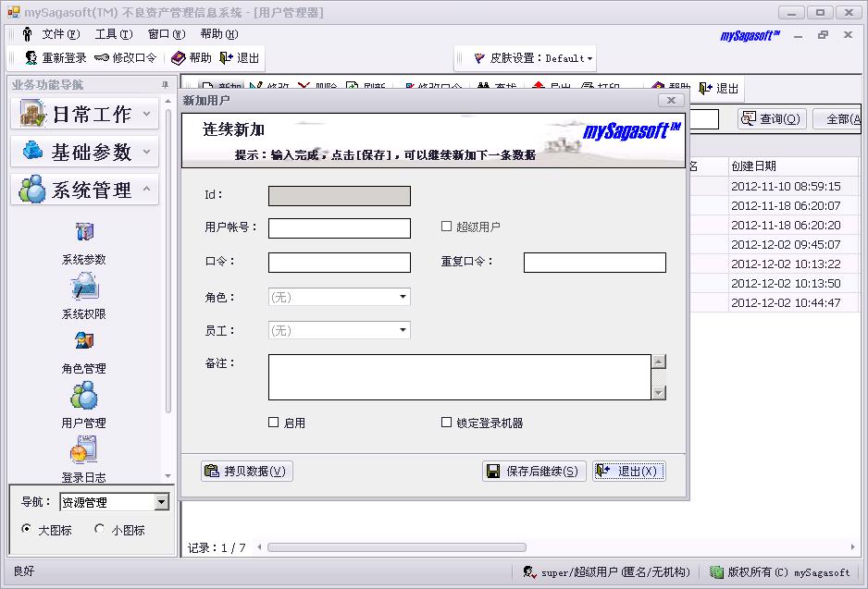
Task: Click super/超级用户 status bar icon
Action: pyautogui.click(x=529, y=571)
